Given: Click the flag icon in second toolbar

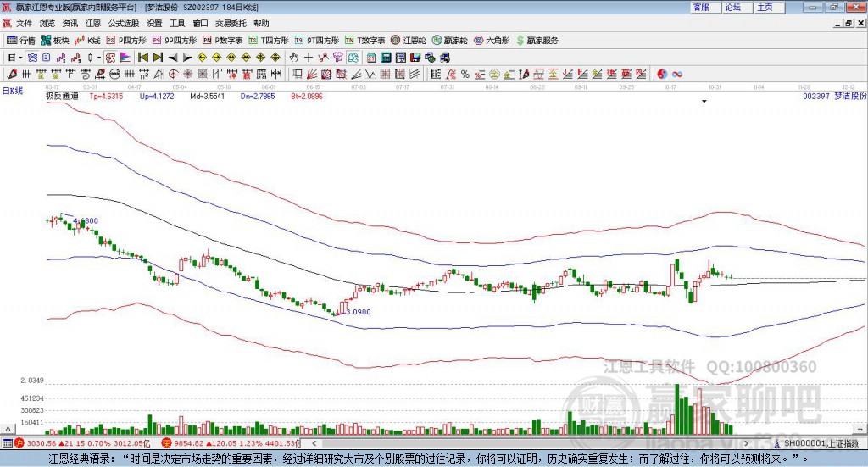Looking at the screenshot, I should tap(125, 58).
